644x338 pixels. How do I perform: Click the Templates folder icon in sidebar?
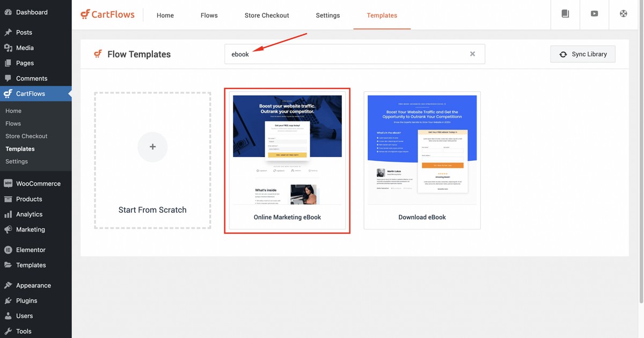tap(8, 265)
